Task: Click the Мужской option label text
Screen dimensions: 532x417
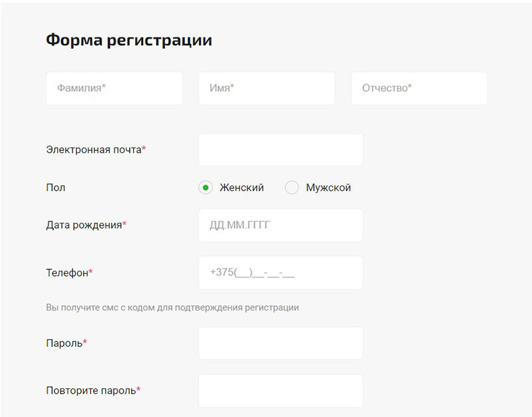Action: 328,188
